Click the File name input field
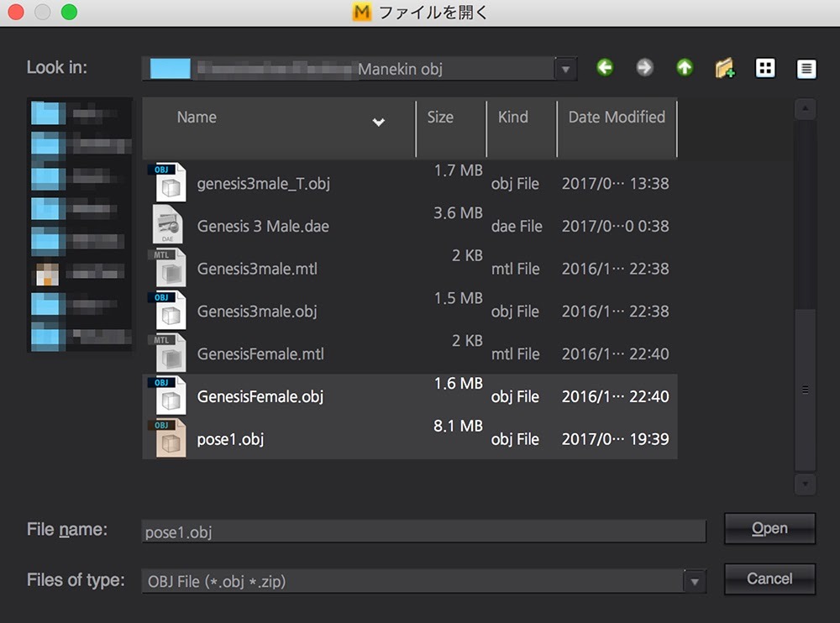Image resolution: width=840 pixels, height=623 pixels. (423, 531)
